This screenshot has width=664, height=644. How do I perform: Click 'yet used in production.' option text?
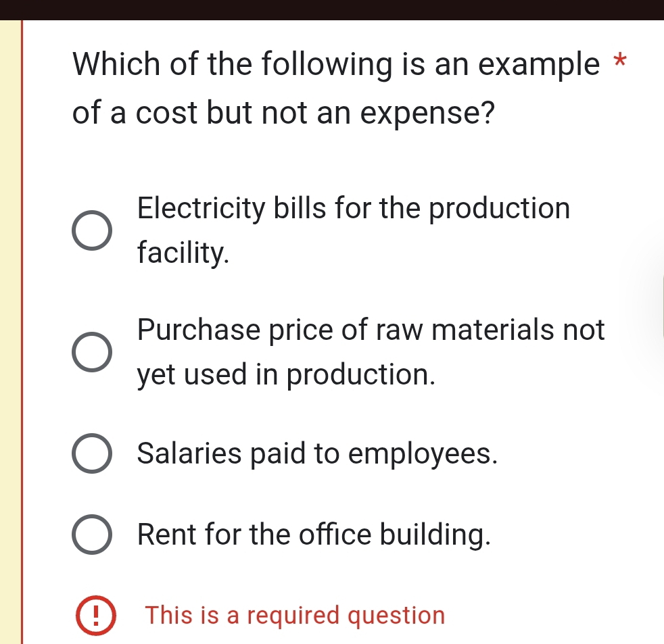pyautogui.click(x=286, y=375)
